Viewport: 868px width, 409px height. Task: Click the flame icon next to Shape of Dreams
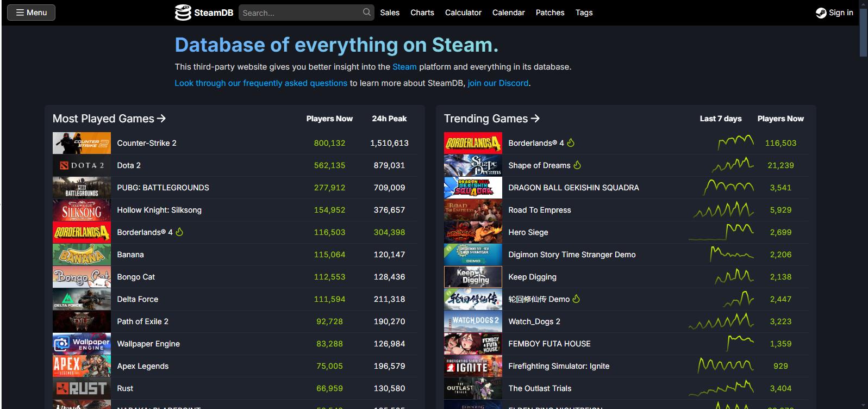click(x=577, y=165)
